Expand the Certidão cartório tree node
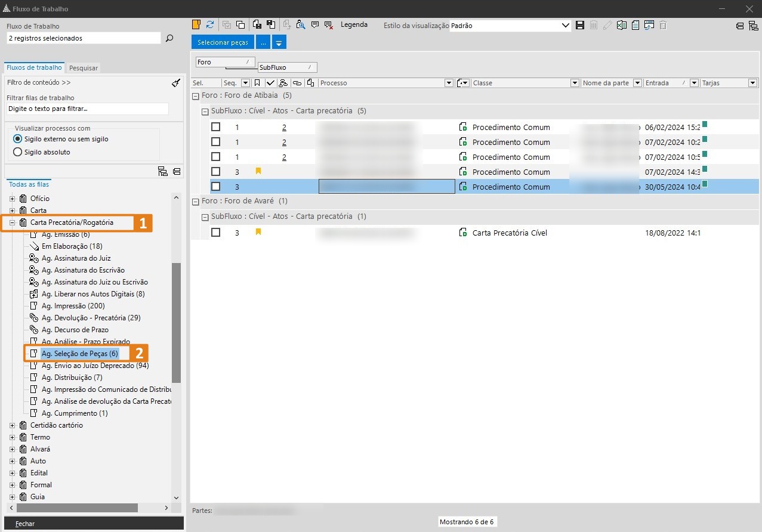 [x=13, y=425]
